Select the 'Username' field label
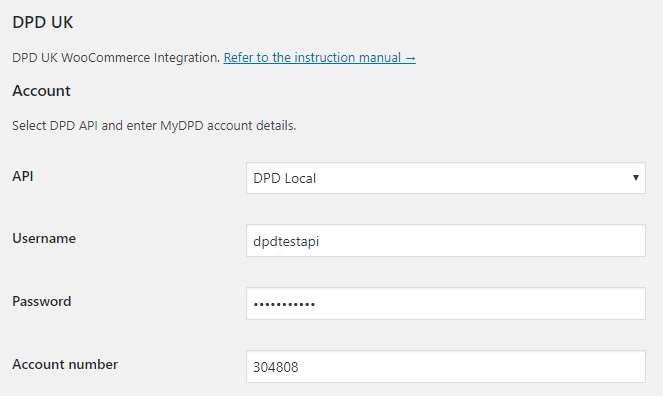The height and width of the screenshot is (396, 663). click(x=44, y=238)
